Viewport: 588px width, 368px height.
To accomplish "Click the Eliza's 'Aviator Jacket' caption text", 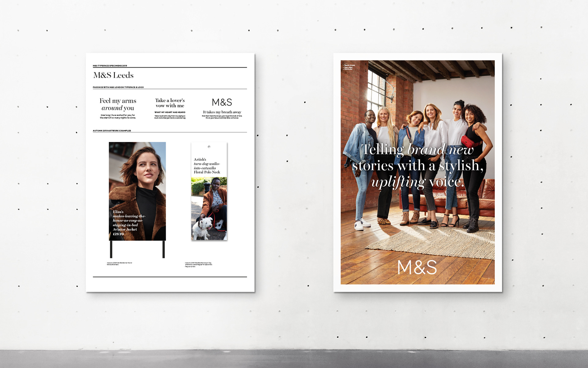I will point(129,220).
